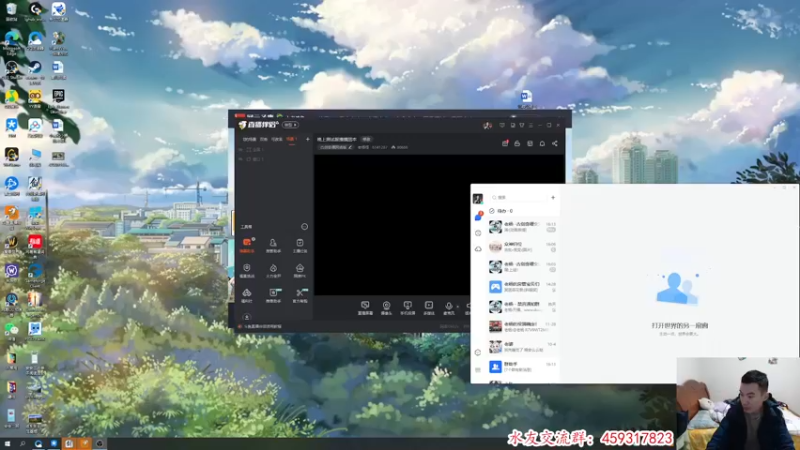Click the share icon in the streaming app header
Screen dimensions: 800x450
[x=555, y=143]
